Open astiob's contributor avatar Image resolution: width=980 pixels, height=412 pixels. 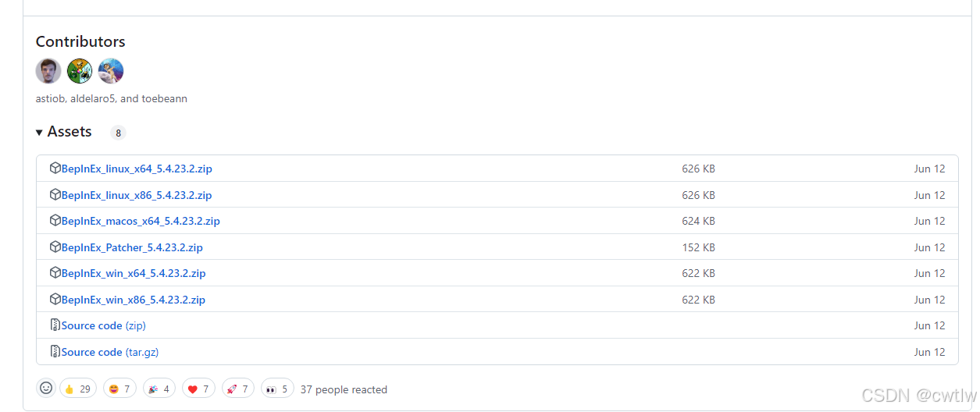coord(48,71)
